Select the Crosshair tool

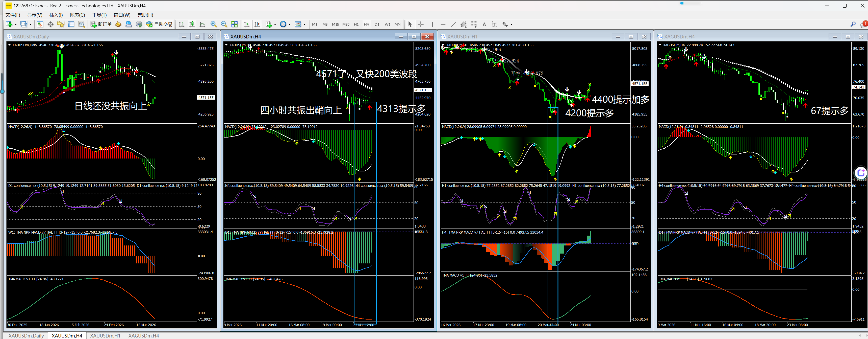pyautogui.click(x=421, y=24)
